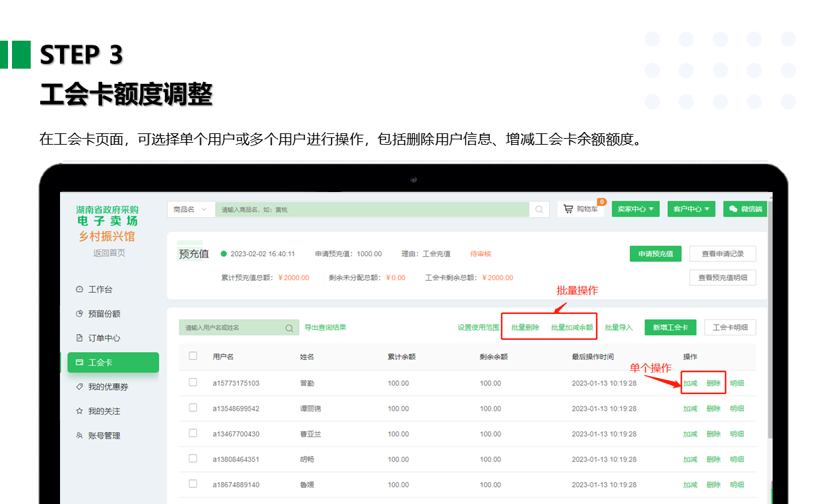Click the 剩余余额 column header

coord(494,357)
